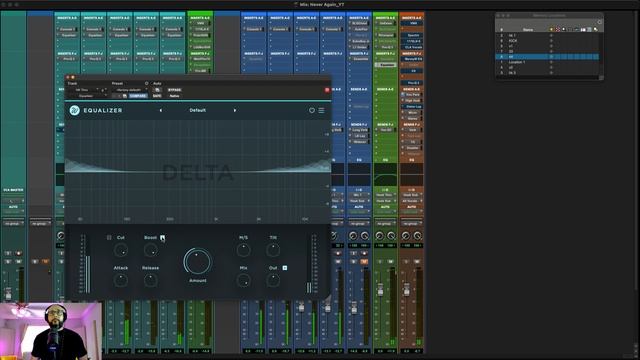Toggle the square button beside Cut
This screenshot has width=640, height=360.
click(x=109, y=238)
